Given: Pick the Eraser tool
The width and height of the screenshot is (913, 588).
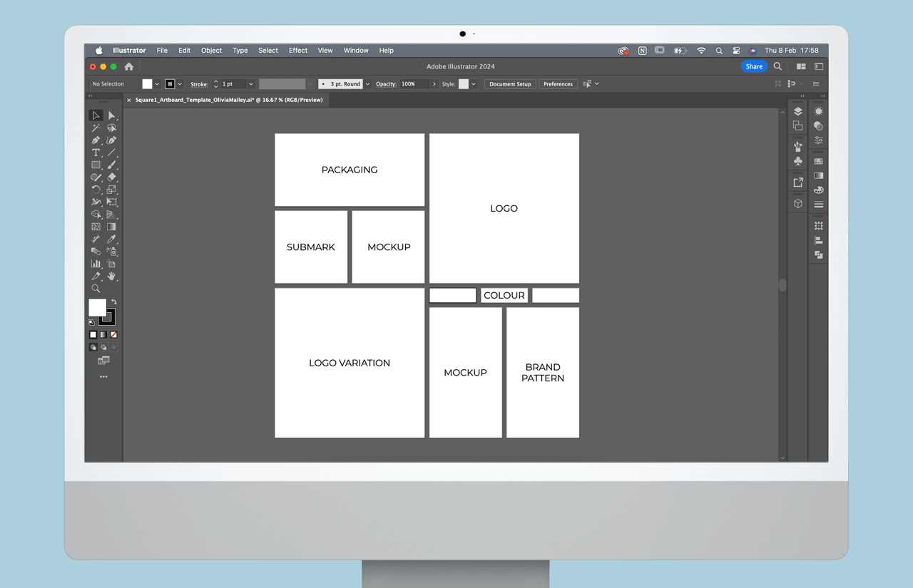Looking at the screenshot, I should [111, 177].
